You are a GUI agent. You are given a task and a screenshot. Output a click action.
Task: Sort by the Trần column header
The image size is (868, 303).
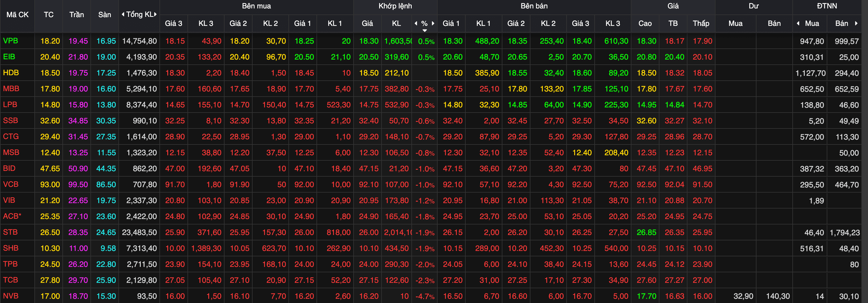tap(77, 14)
